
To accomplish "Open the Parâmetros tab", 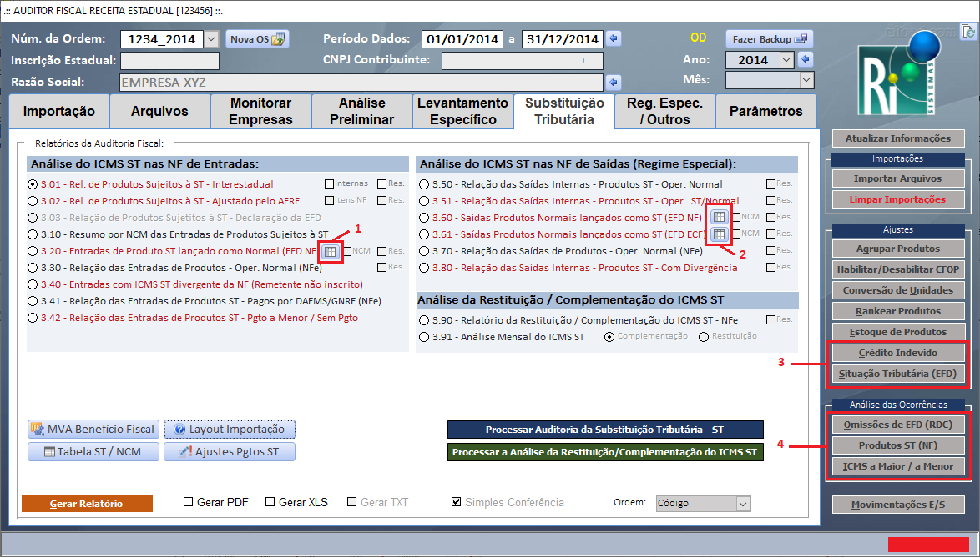I will pos(765,111).
